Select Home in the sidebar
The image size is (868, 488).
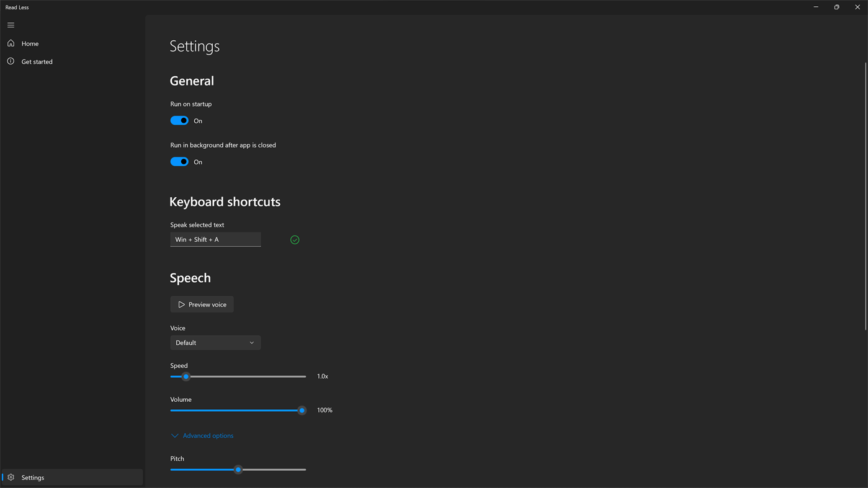30,43
